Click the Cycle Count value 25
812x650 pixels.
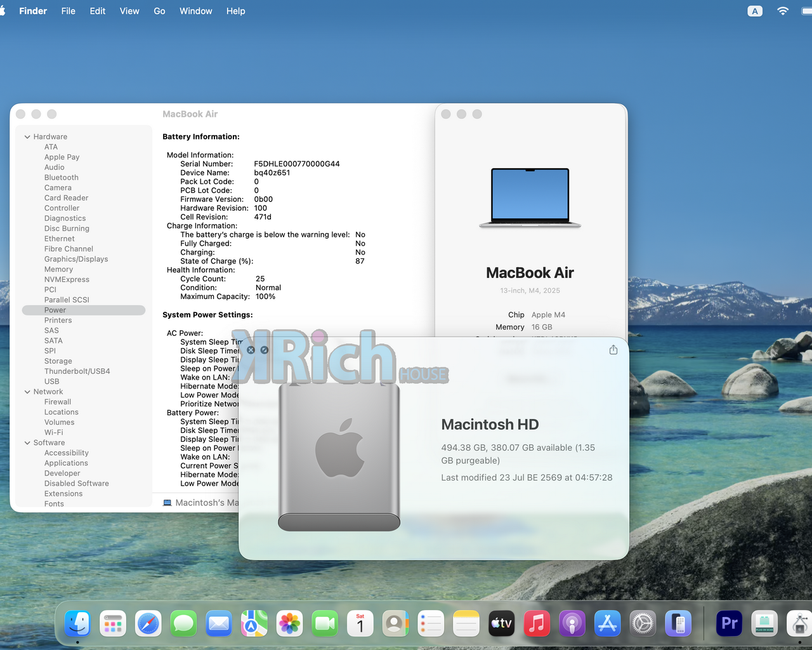pyautogui.click(x=260, y=279)
